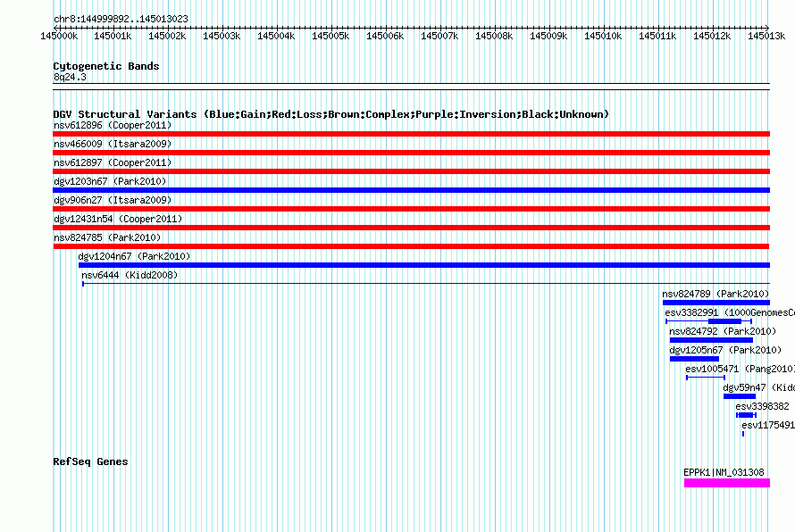795x532 pixels.
Task: Click the 145007k ruler position
Action: point(439,36)
